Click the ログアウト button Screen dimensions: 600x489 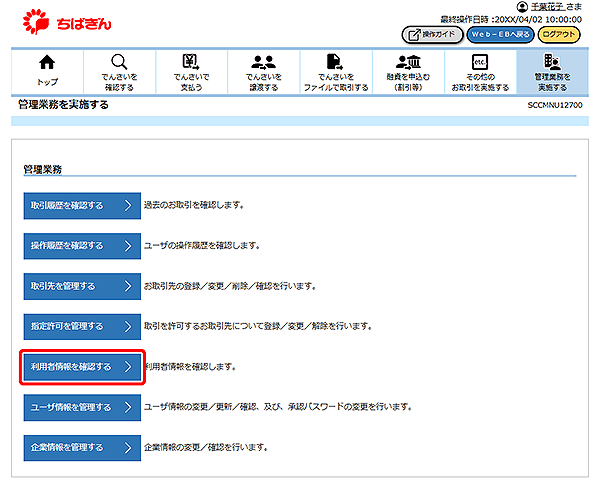click(x=559, y=35)
